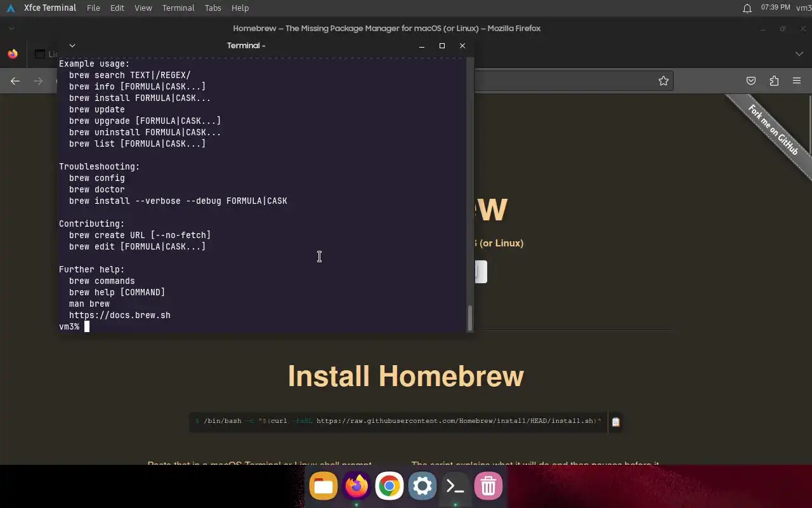Expand the Firefox list all tabs chevron
This screenshot has height=508, width=812.
(x=799, y=54)
